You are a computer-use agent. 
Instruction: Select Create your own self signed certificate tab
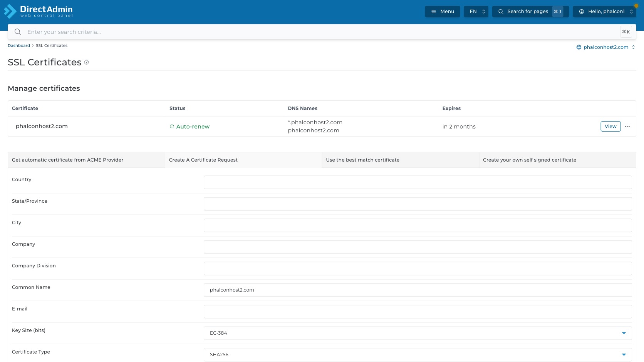pos(557,160)
